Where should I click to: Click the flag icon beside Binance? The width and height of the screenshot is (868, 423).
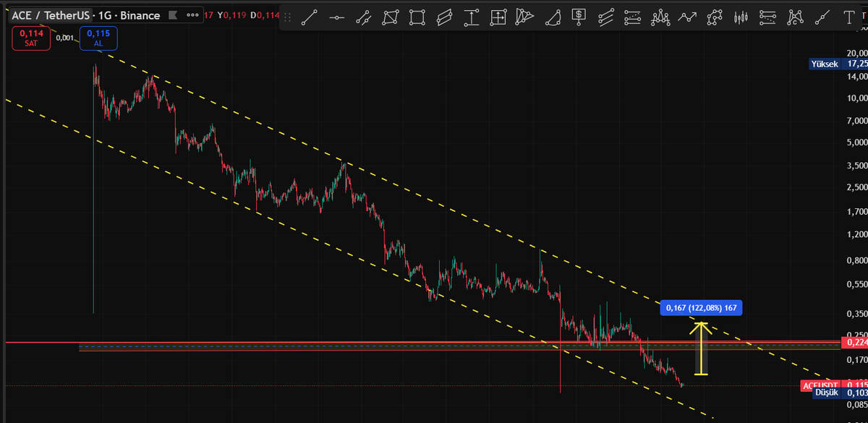pos(171,15)
